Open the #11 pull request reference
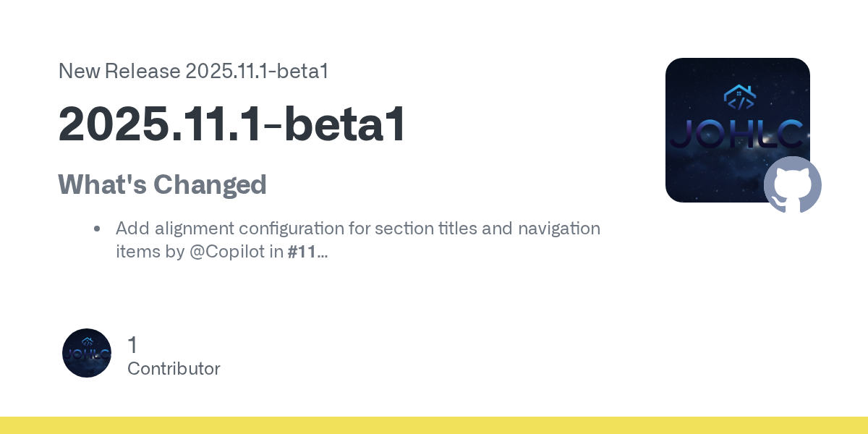The image size is (868, 434). click(302, 252)
